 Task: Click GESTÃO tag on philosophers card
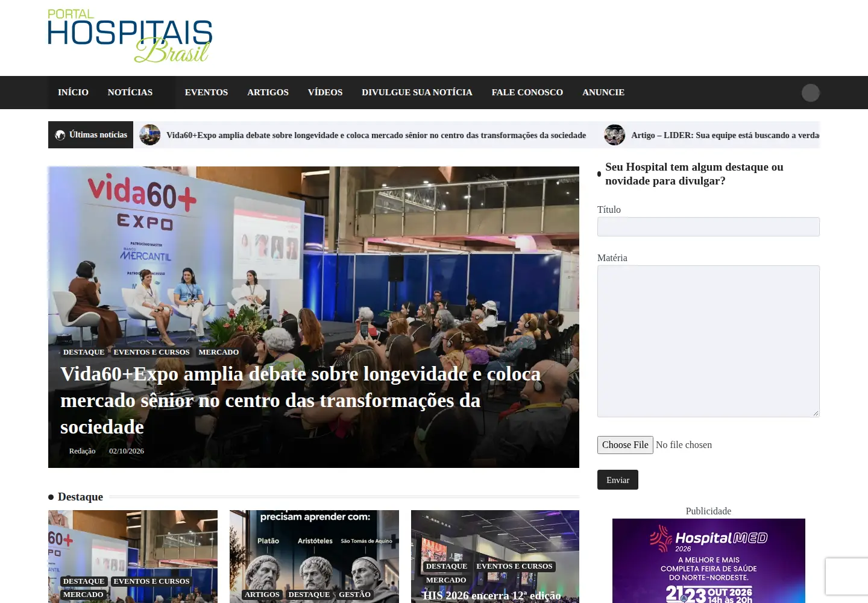pyautogui.click(x=354, y=595)
